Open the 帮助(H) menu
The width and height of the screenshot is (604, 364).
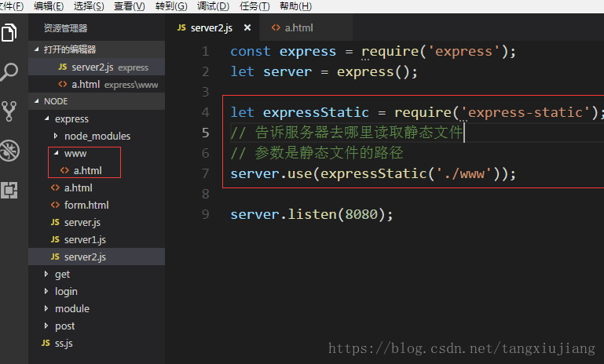click(x=296, y=6)
